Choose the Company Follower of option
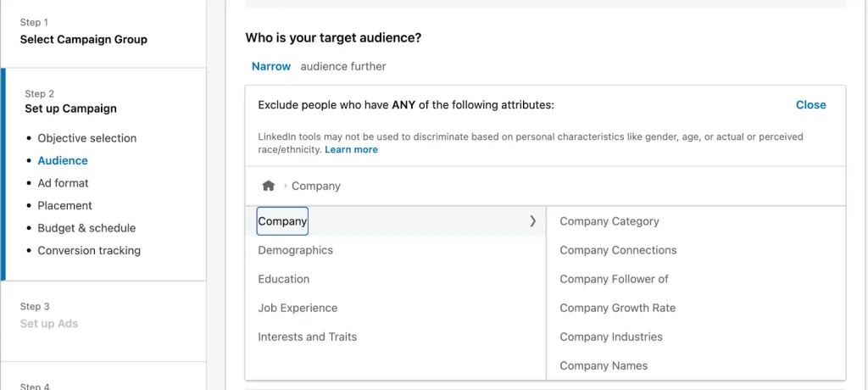This screenshot has width=868, height=390. (614, 279)
